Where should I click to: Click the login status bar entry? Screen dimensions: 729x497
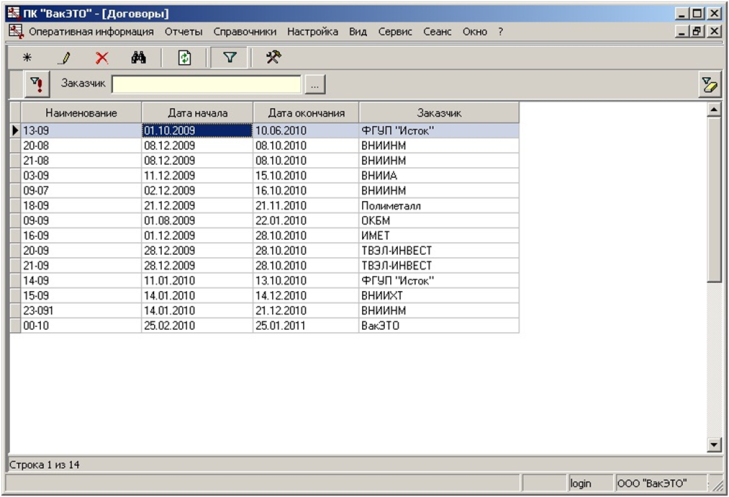[591, 484]
